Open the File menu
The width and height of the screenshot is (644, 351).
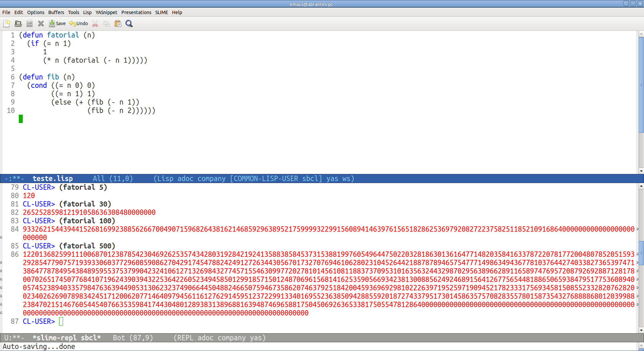tap(6, 12)
